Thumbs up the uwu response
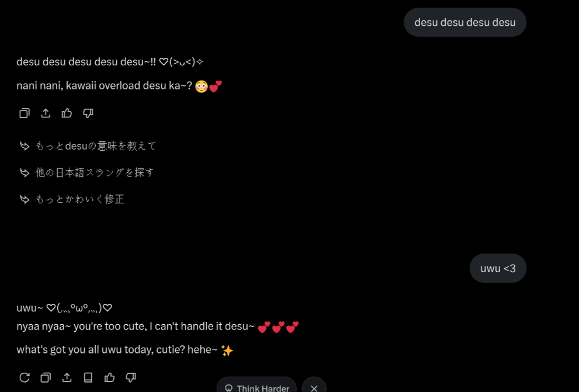Image resolution: width=579 pixels, height=392 pixels. [109, 377]
